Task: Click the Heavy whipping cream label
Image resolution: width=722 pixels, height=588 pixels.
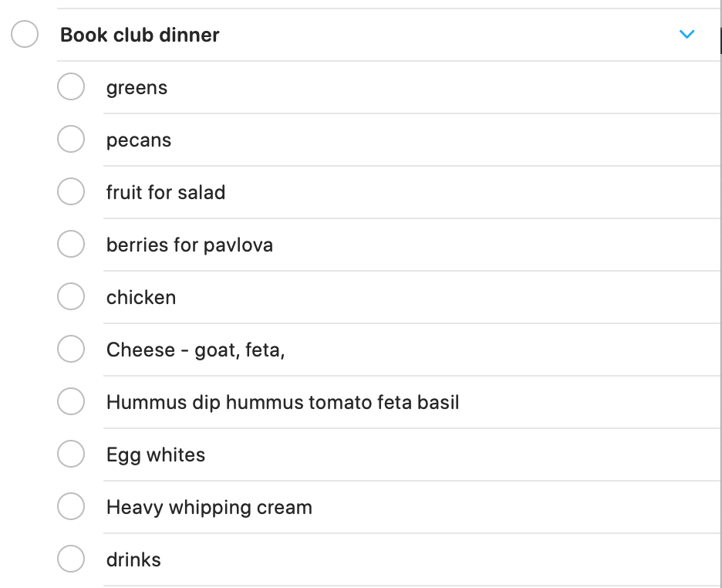Action: click(x=209, y=508)
